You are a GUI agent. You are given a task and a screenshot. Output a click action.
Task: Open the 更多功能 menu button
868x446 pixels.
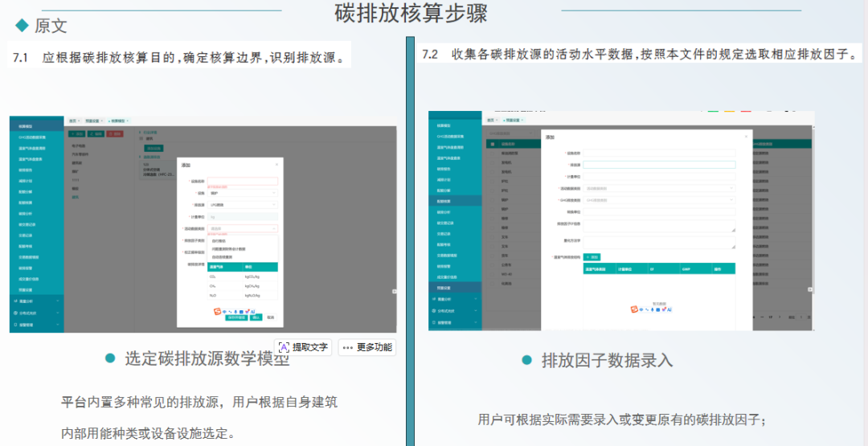click(367, 347)
